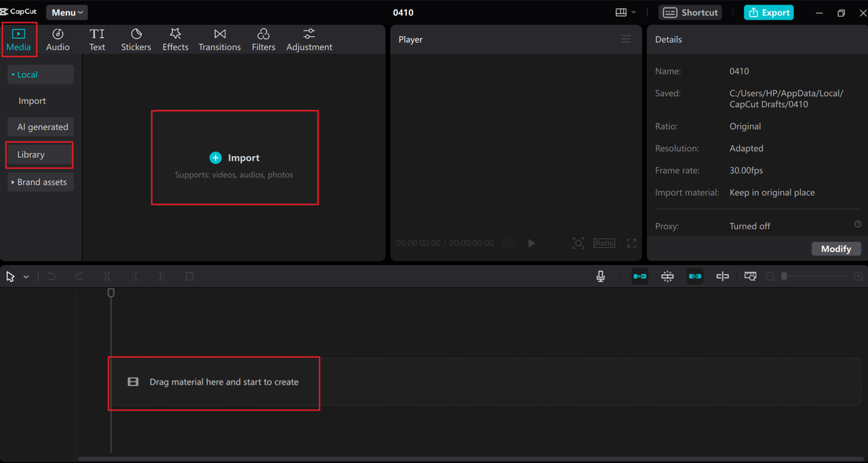Open the Adjustment tab
Viewport: 868px width, 463px height.
click(309, 40)
